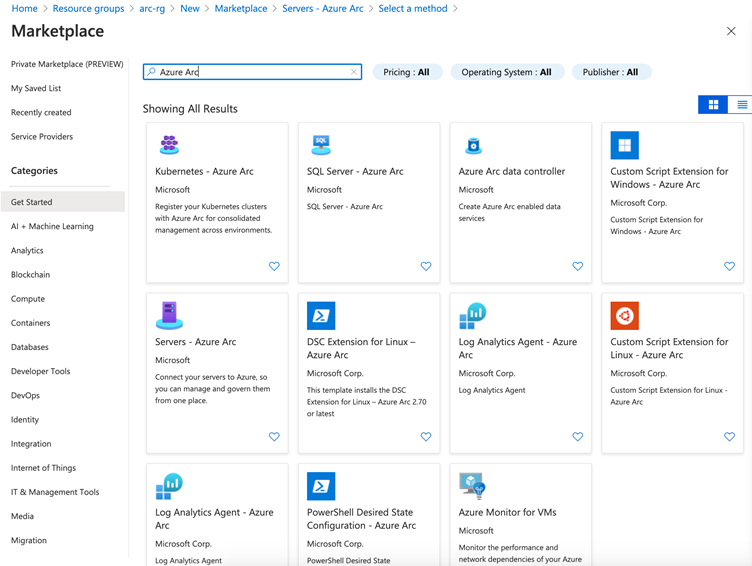
Task: Switch to tile grid view
Action: click(713, 105)
